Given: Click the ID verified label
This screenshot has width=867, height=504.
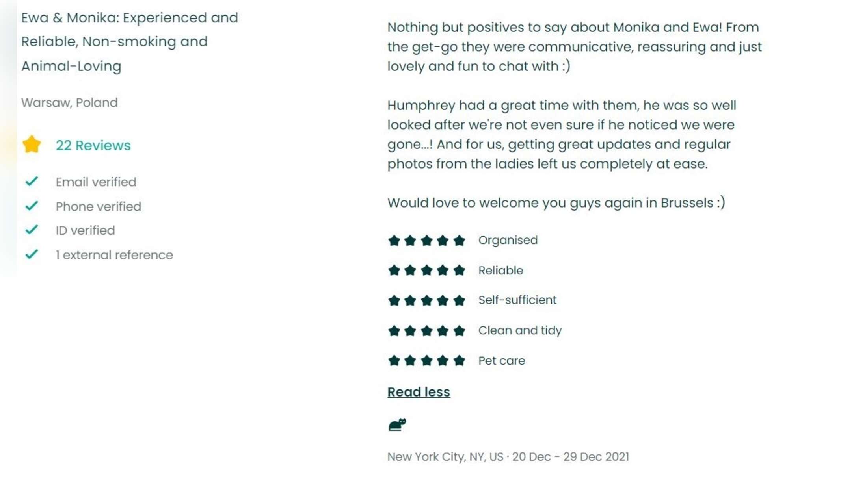Looking at the screenshot, I should point(85,230).
